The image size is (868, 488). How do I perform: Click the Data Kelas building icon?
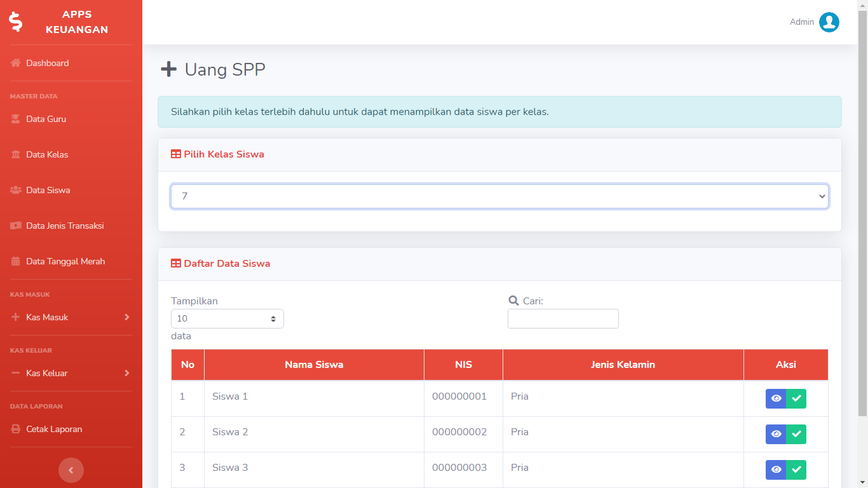(16, 154)
